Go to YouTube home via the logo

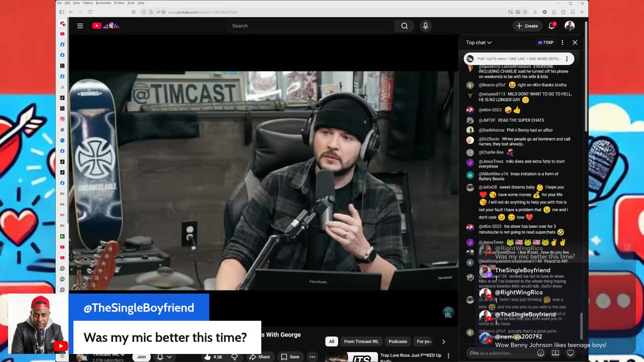pos(105,26)
